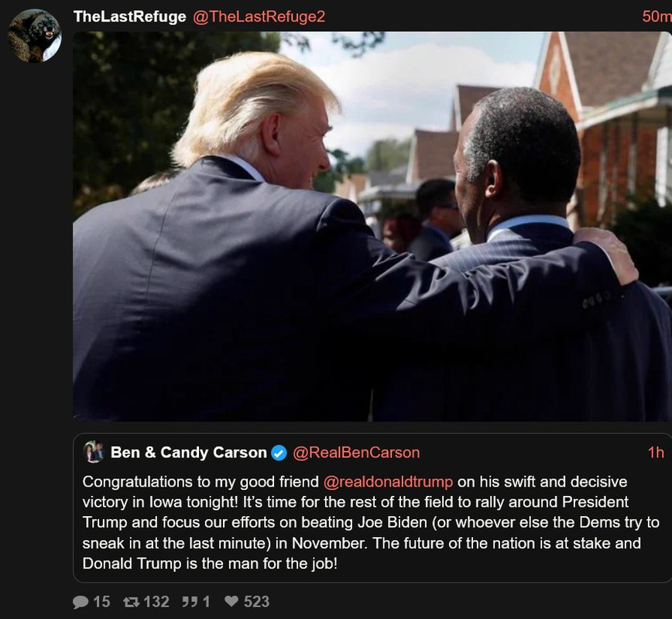Click the comment bubble reply icon

81,602
